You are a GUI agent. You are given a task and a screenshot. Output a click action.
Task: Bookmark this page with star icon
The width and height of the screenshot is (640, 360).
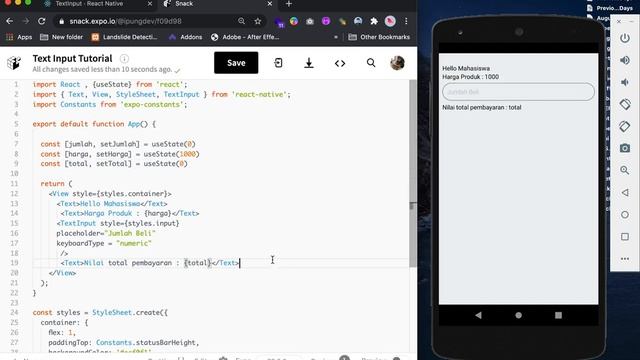pyautogui.click(x=258, y=21)
